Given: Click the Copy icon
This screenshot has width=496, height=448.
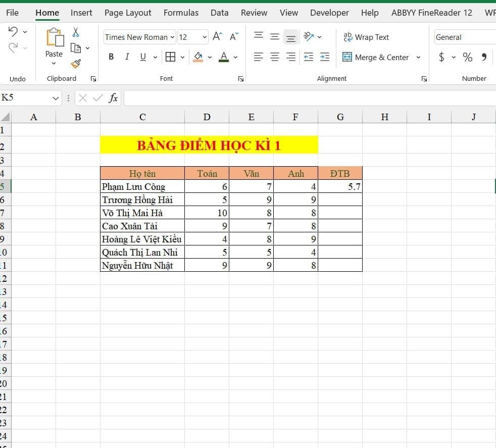Looking at the screenshot, I should (76, 48).
